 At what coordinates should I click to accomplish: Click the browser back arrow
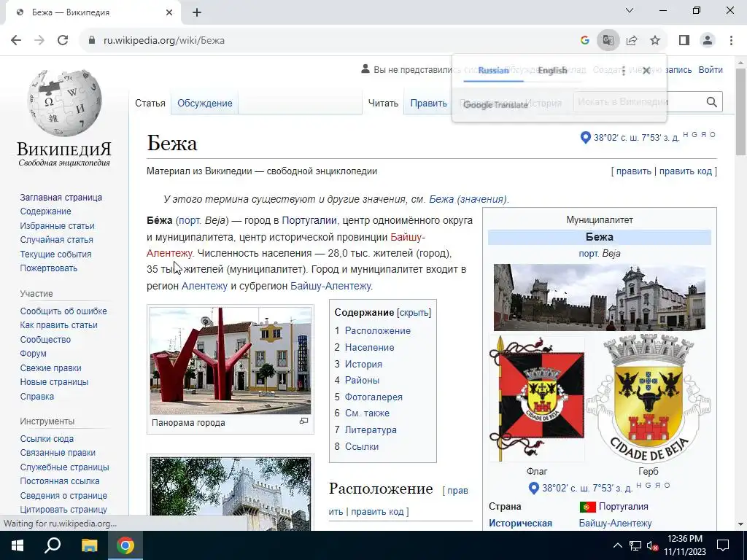[16, 41]
